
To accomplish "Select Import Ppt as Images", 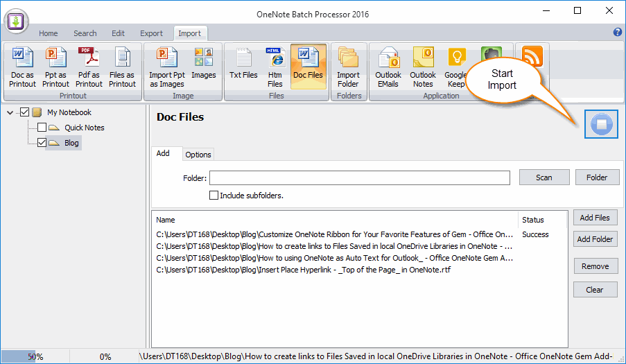I will tap(167, 67).
